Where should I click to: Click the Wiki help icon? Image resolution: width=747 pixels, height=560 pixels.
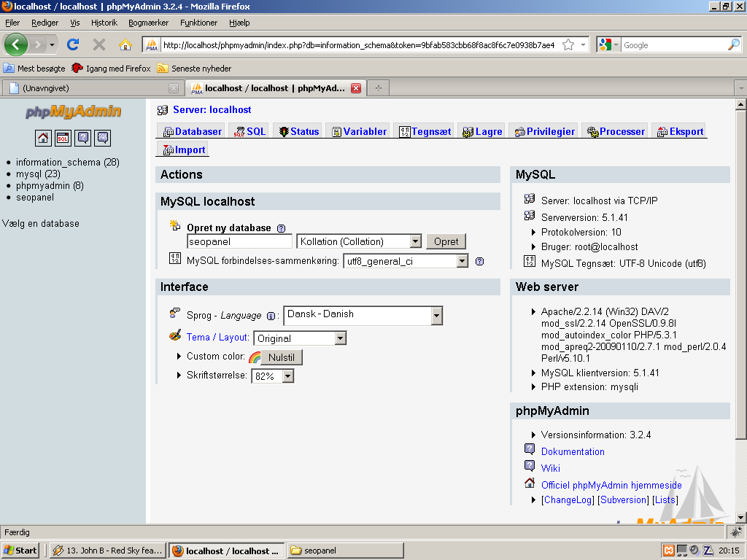(530, 465)
